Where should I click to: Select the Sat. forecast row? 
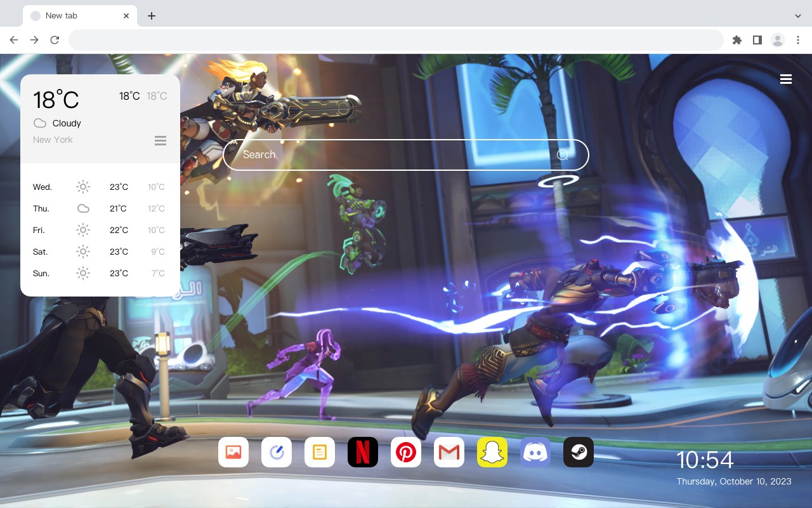point(100,251)
